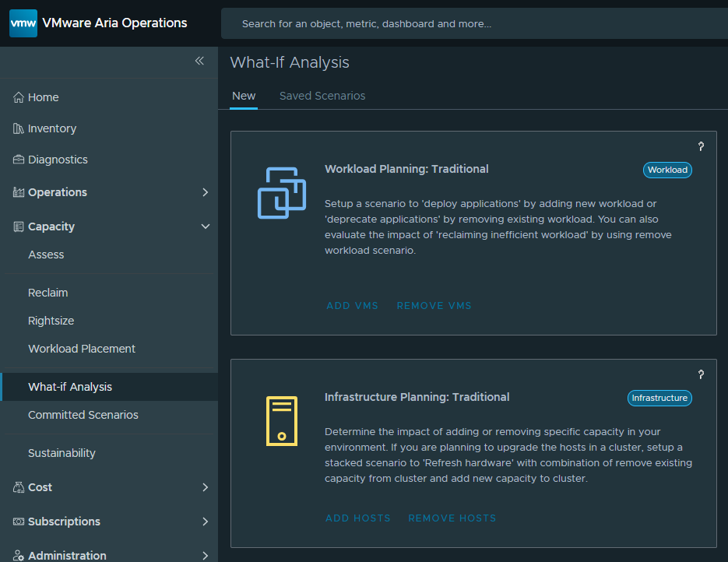
Task: Open help for Workload Planning card
Action: (x=701, y=146)
